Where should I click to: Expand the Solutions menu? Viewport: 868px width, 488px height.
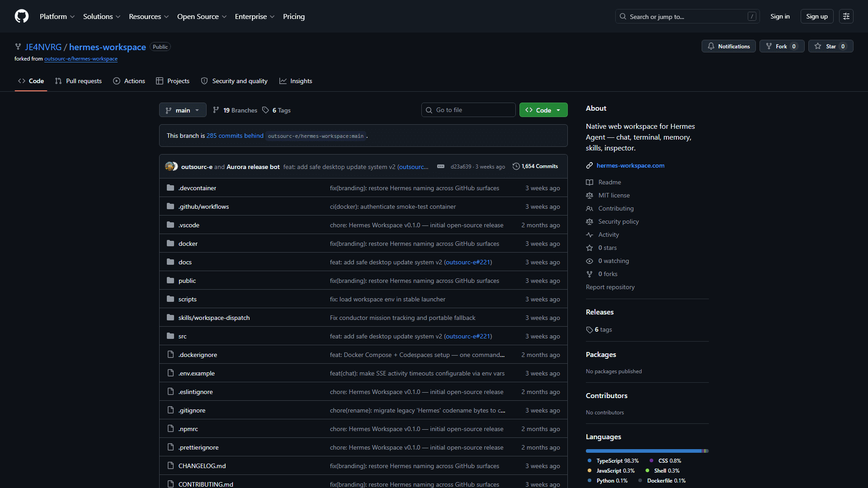(102, 16)
